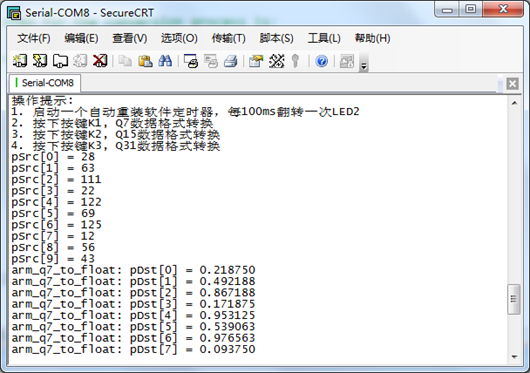
Task: Click the vertical scrollbar thumb
Action: (x=514, y=299)
